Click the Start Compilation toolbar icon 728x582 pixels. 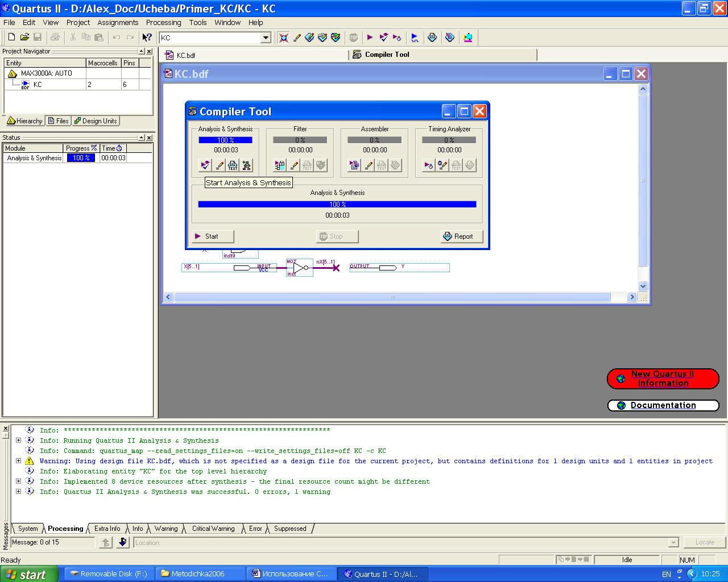point(370,38)
